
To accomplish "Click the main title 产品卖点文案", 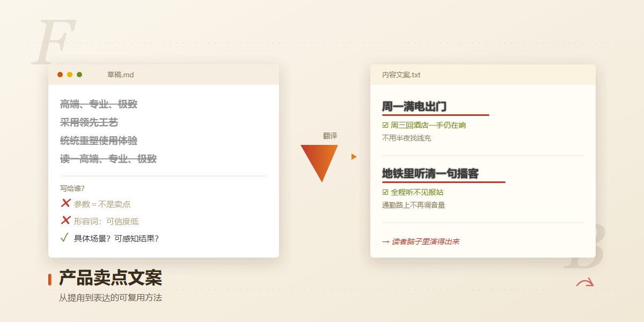I will (x=111, y=278).
